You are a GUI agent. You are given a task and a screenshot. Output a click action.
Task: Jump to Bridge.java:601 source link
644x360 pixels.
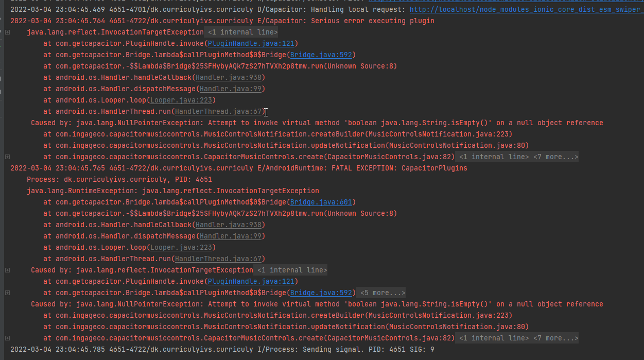[321, 202]
